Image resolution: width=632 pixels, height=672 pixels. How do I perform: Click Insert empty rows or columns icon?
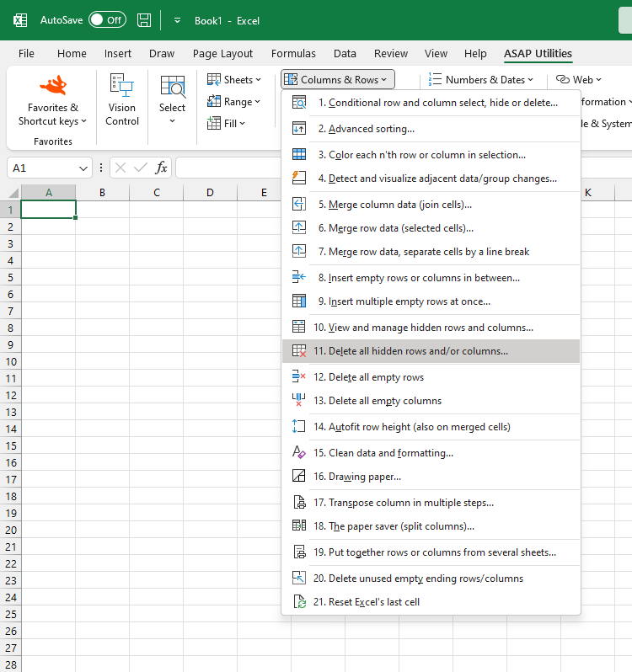pos(299,277)
